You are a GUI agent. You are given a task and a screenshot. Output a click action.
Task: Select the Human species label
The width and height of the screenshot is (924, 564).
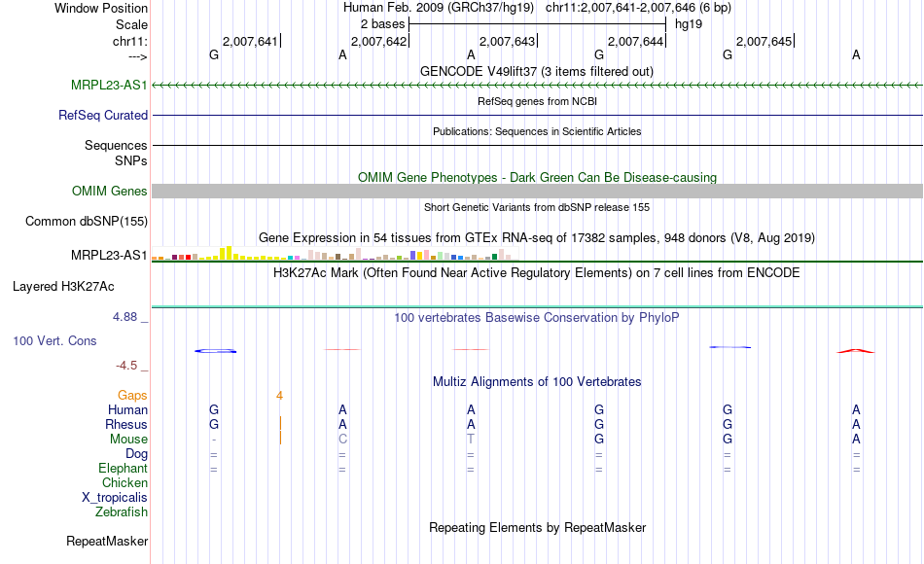tap(127, 410)
